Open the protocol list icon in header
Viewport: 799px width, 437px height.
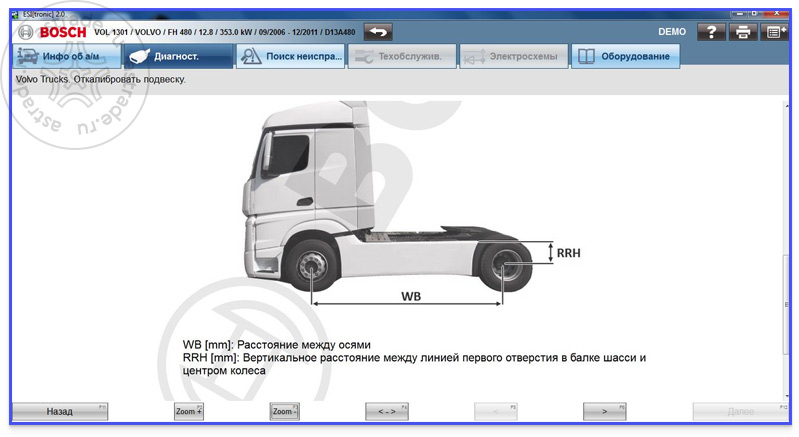click(775, 32)
